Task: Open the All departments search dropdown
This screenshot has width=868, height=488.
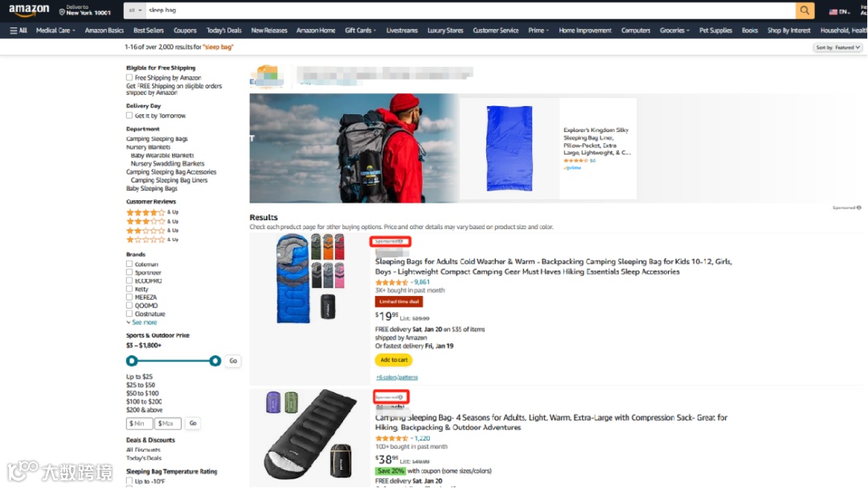Action: point(135,10)
